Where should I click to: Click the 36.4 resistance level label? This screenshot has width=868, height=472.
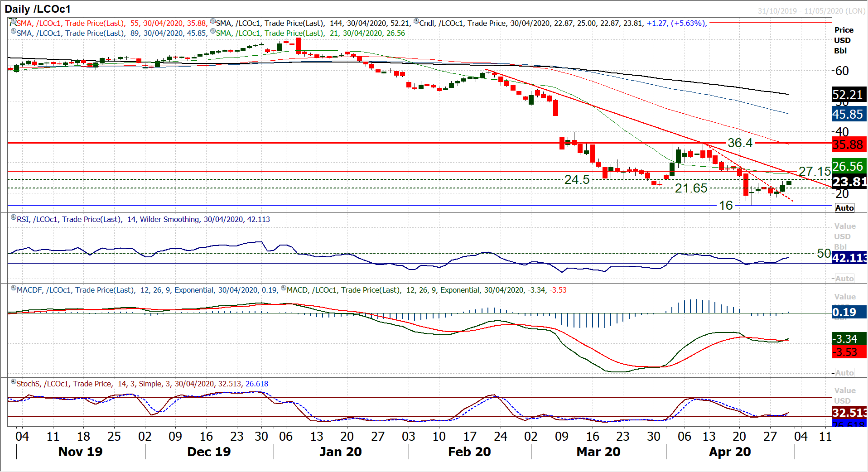tap(740, 143)
